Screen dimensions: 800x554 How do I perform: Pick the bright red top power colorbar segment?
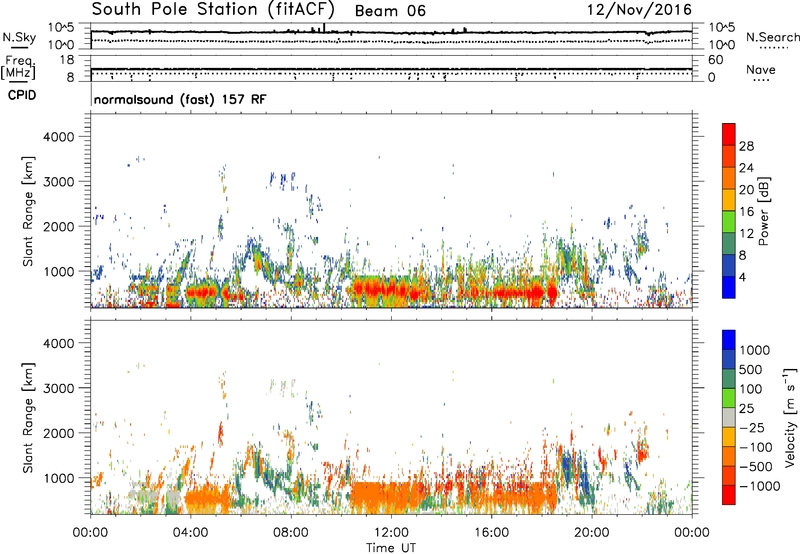[x=729, y=134]
